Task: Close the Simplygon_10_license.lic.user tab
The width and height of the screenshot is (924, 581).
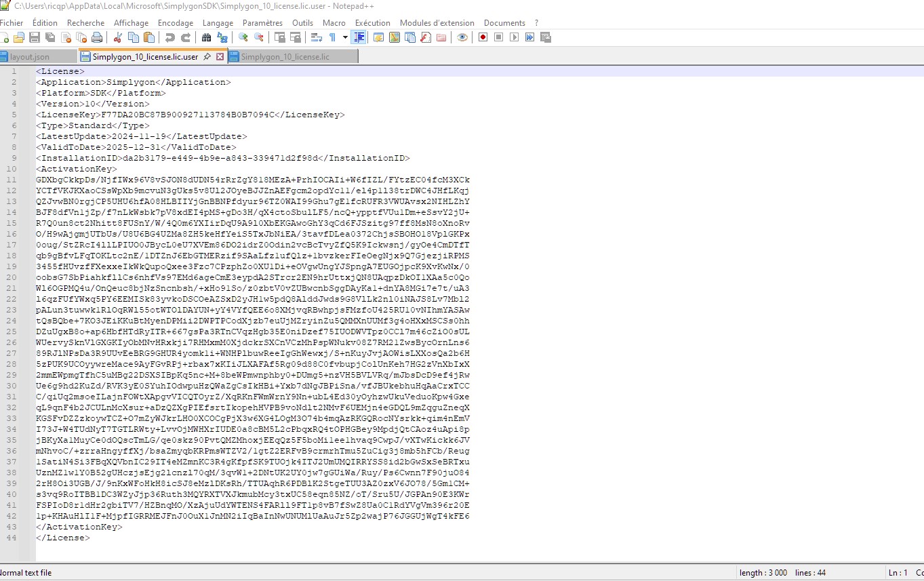Action: click(220, 57)
